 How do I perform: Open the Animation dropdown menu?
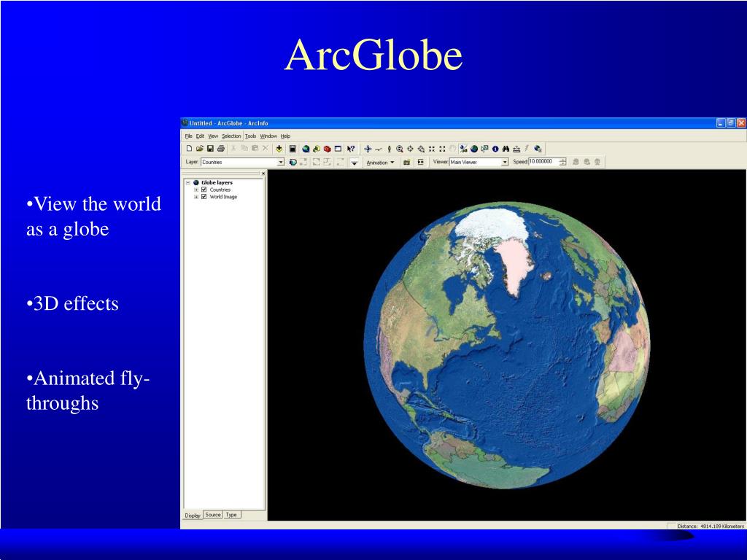tap(379, 163)
